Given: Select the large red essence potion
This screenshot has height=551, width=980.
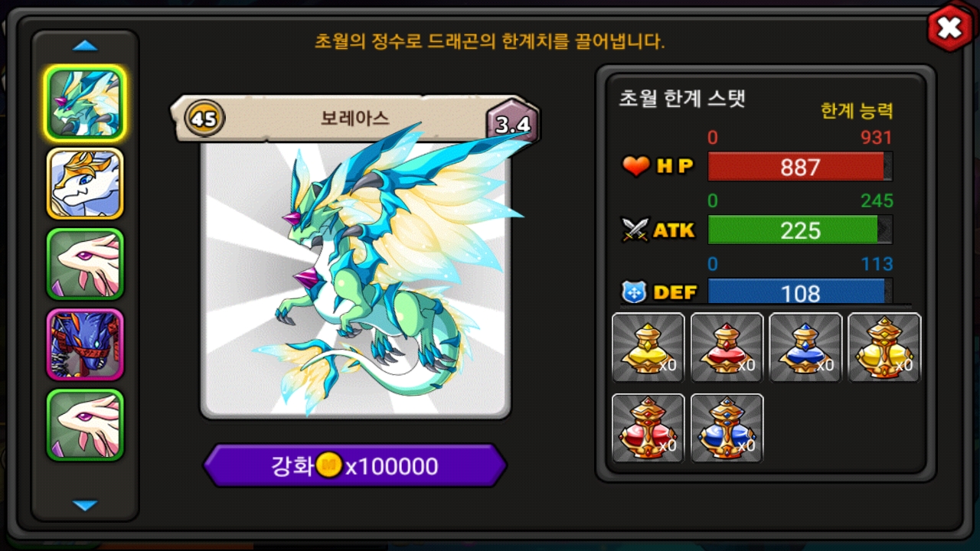Looking at the screenshot, I should 648,428.
